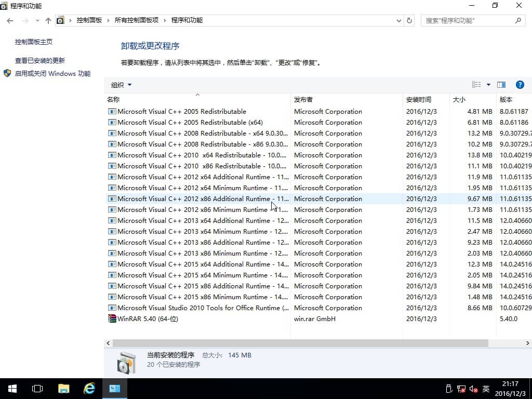
Task: Toggle the preview pane icon
Action: 501,85
